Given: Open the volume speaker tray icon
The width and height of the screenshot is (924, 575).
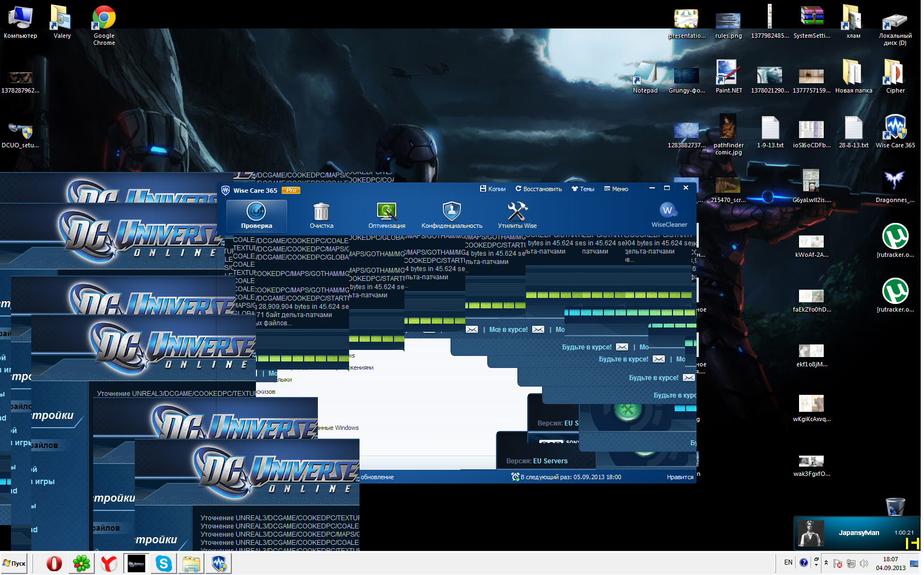Looking at the screenshot, I should (x=864, y=563).
